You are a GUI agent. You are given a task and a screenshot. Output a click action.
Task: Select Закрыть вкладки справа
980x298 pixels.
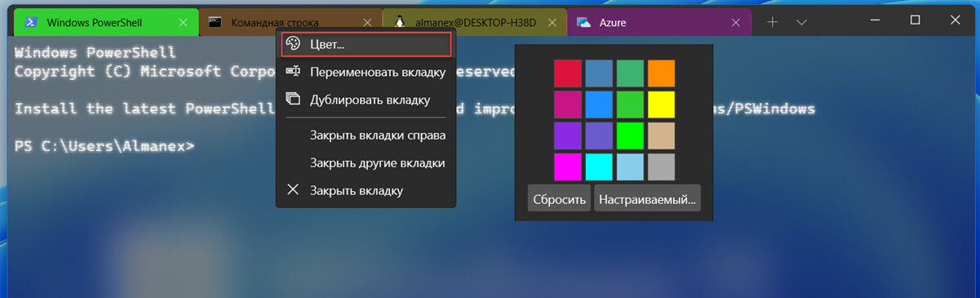[x=366, y=135]
